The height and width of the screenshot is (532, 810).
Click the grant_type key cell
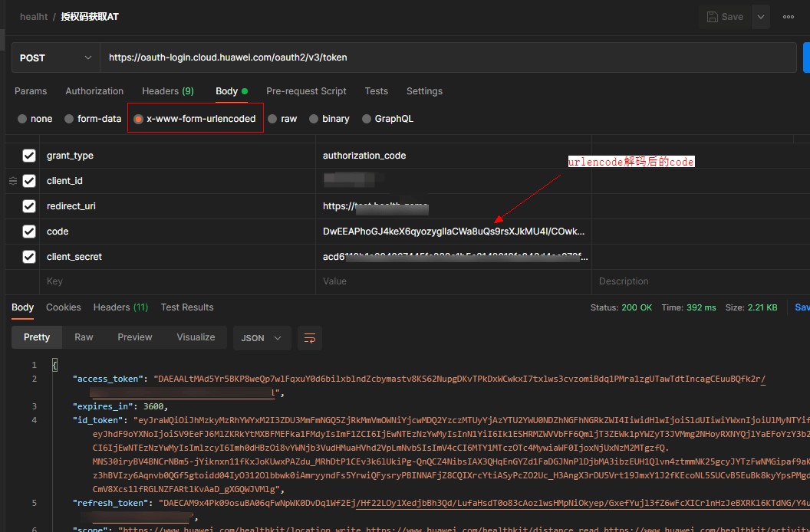click(x=177, y=156)
